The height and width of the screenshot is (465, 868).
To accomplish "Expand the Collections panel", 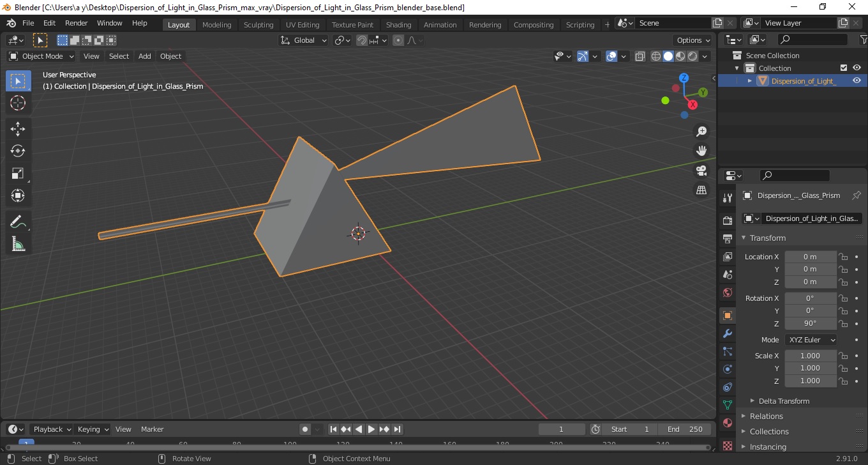I will point(769,432).
